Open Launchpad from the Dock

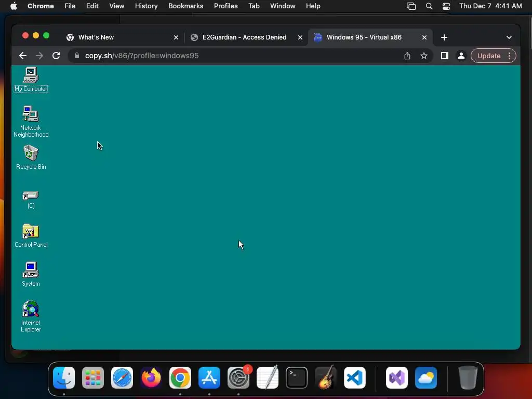(93, 378)
